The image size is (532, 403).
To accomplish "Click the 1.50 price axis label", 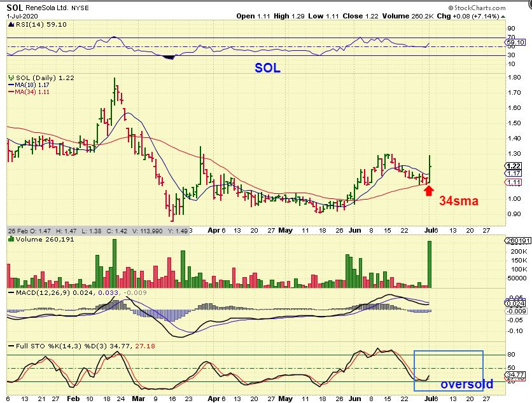I will [514, 123].
